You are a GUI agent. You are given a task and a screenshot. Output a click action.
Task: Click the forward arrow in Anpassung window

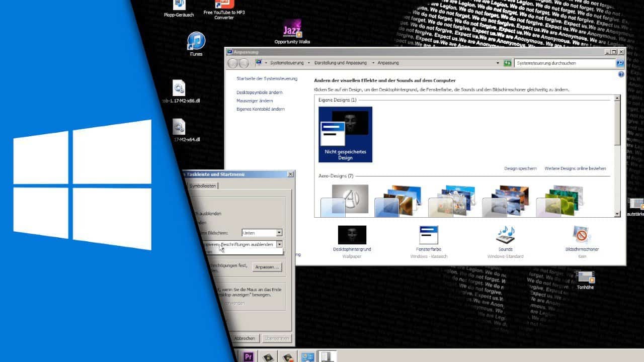click(x=244, y=63)
